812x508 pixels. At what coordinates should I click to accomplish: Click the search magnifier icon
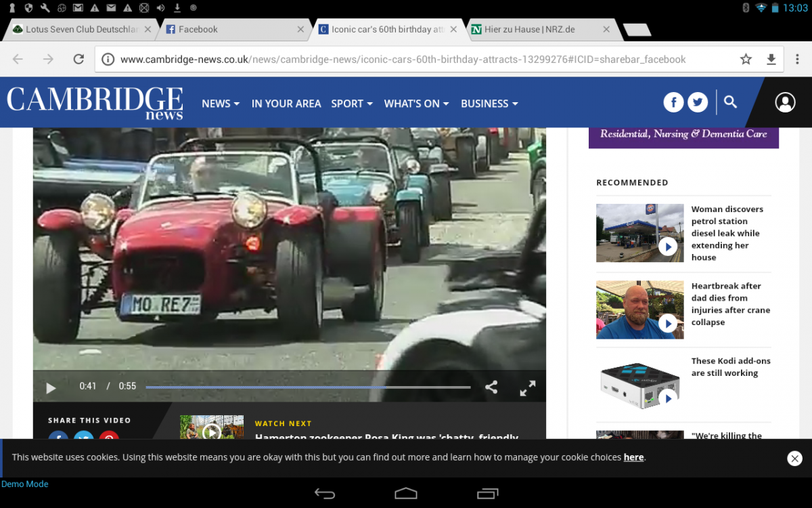pyautogui.click(x=730, y=102)
